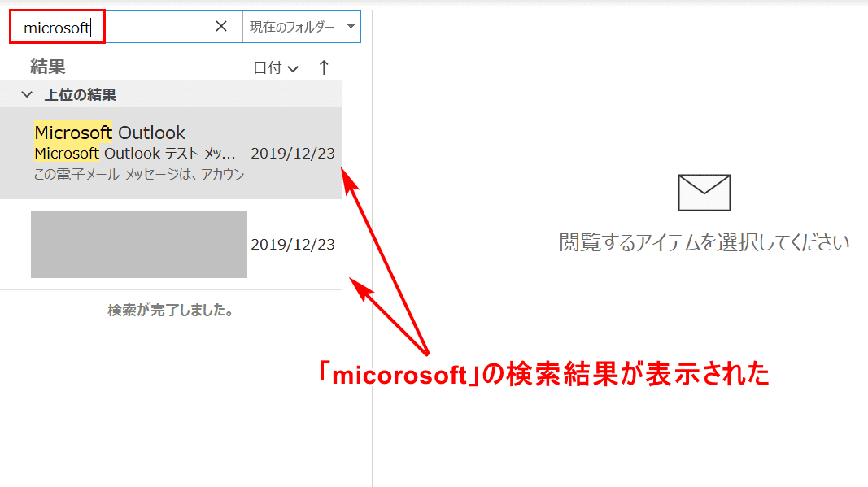868x487 pixels.
Task: Open the 日付 sort-by dropdown
Action: tap(276, 68)
